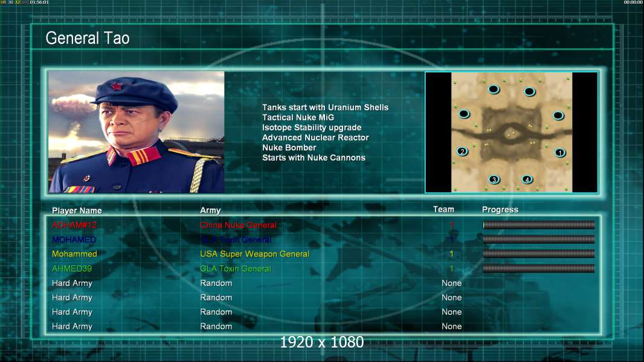Select start position 1 on the map
The width and height of the screenshot is (644, 362).
pos(559,153)
